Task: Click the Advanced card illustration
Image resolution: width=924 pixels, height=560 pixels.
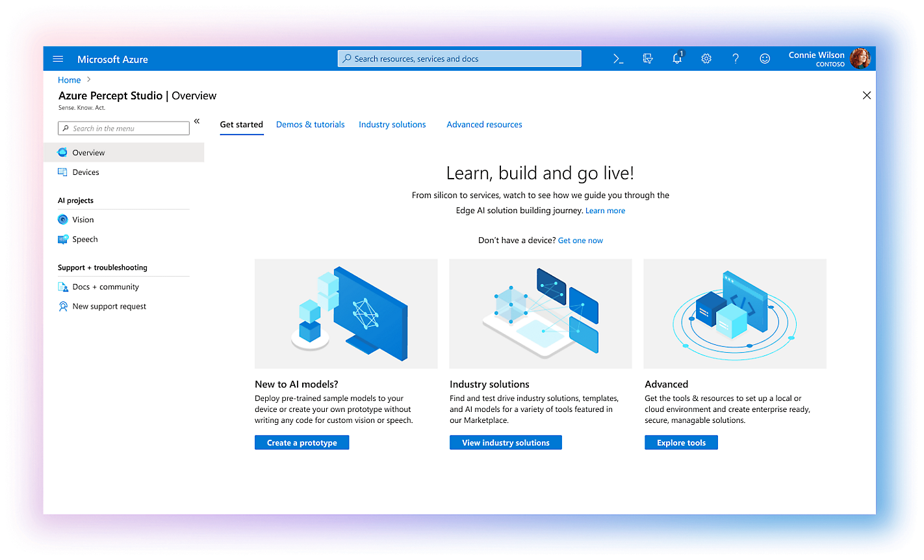Action: point(734,314)
